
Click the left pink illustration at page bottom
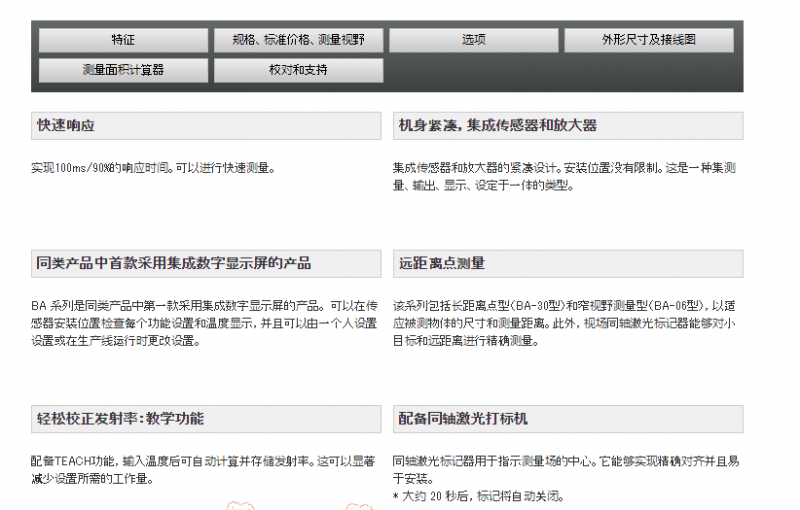click(240, 505)
